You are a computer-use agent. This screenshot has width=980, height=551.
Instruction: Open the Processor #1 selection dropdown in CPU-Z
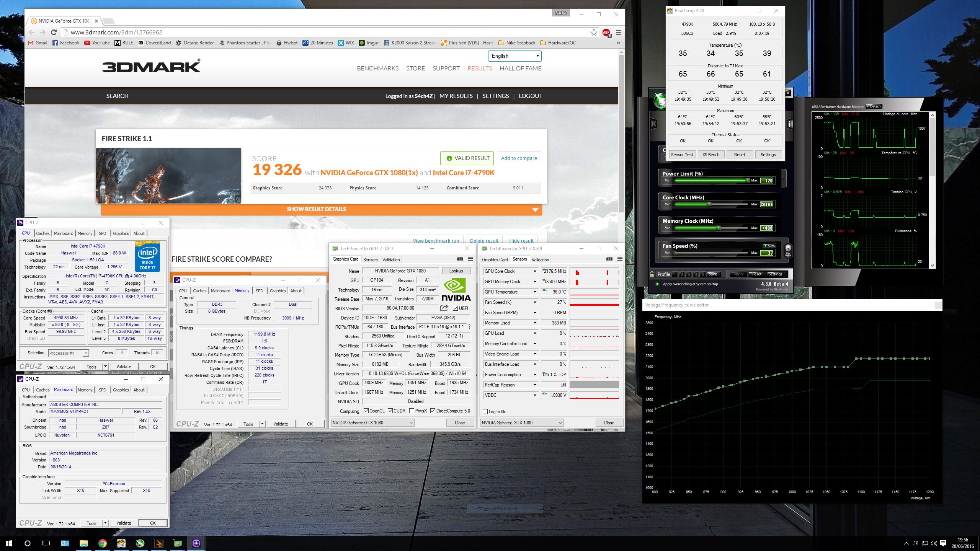(x=69, y=353)
